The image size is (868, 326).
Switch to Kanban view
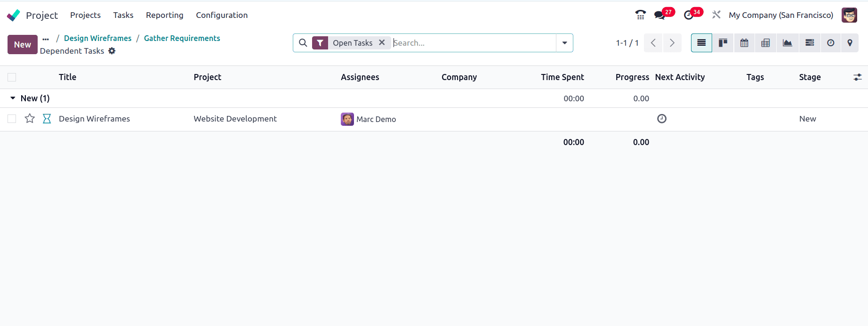[723, 43]
